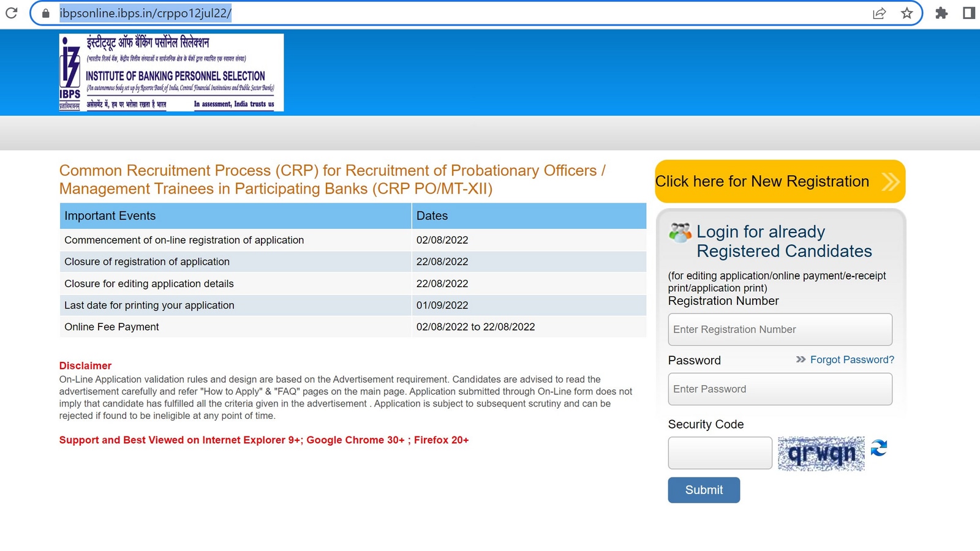Click the site lock icon in address bar
Screen dimensions: 980x551
pyautogui.click(x=45, y=13)
